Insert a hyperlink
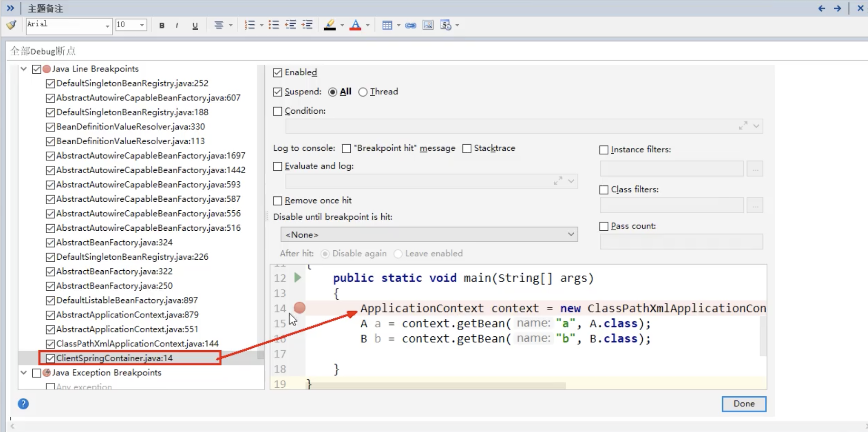Viewport: 868px width, 432px height. pos(411,25)
